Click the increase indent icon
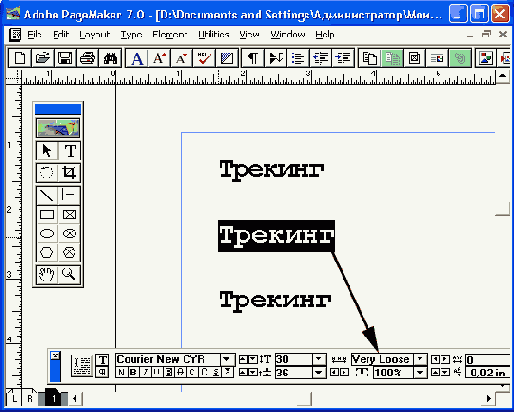 [x=343, y=58]
